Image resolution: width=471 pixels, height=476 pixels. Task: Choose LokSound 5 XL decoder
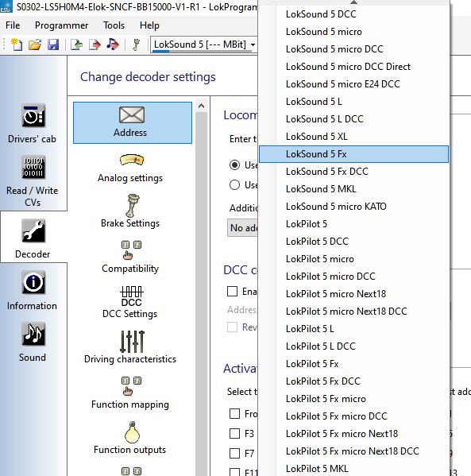(x=353, y=137)
